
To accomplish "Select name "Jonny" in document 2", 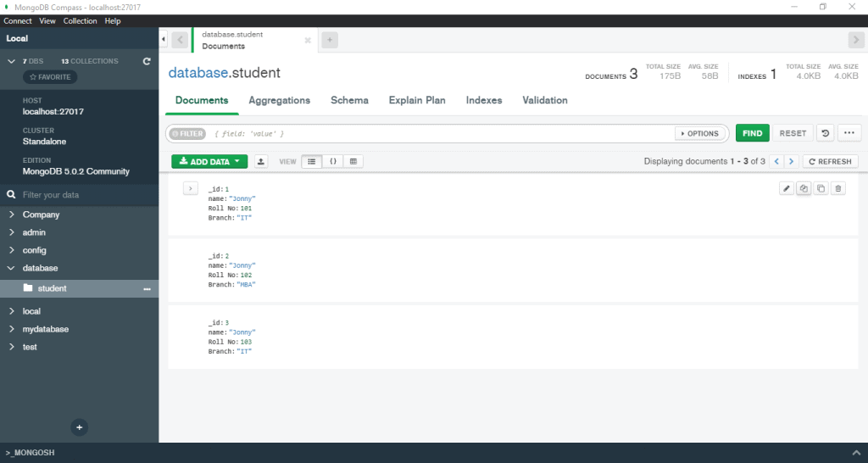I will [242, 265].
